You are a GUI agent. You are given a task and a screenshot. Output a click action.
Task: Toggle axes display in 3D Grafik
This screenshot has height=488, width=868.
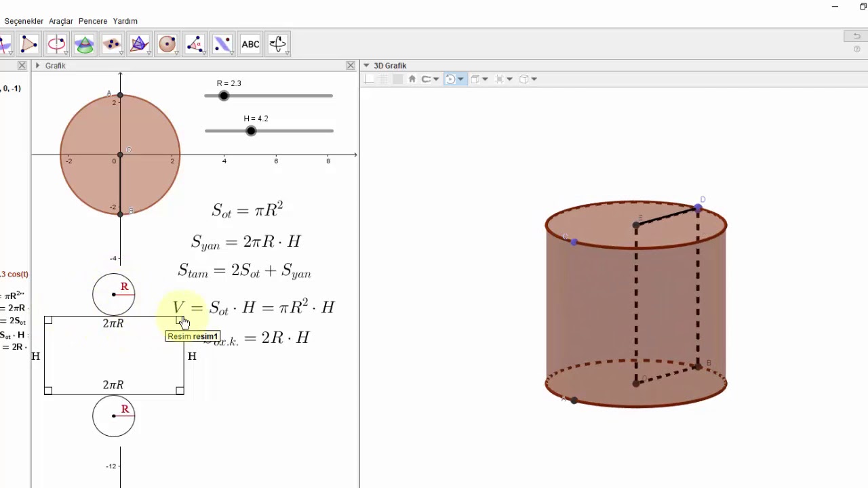pyautogui.click(x=369, y=79)
